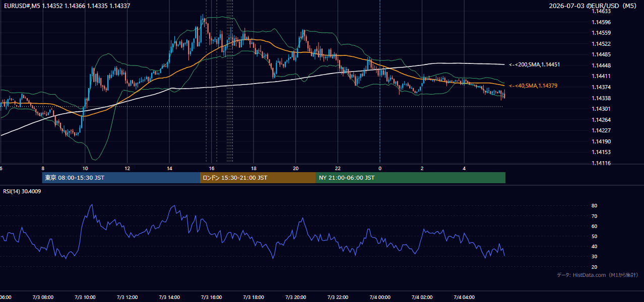Click the NY 21:00-06:00 JST session bar
The image size is (644, 302).
[x=411, y=178]
